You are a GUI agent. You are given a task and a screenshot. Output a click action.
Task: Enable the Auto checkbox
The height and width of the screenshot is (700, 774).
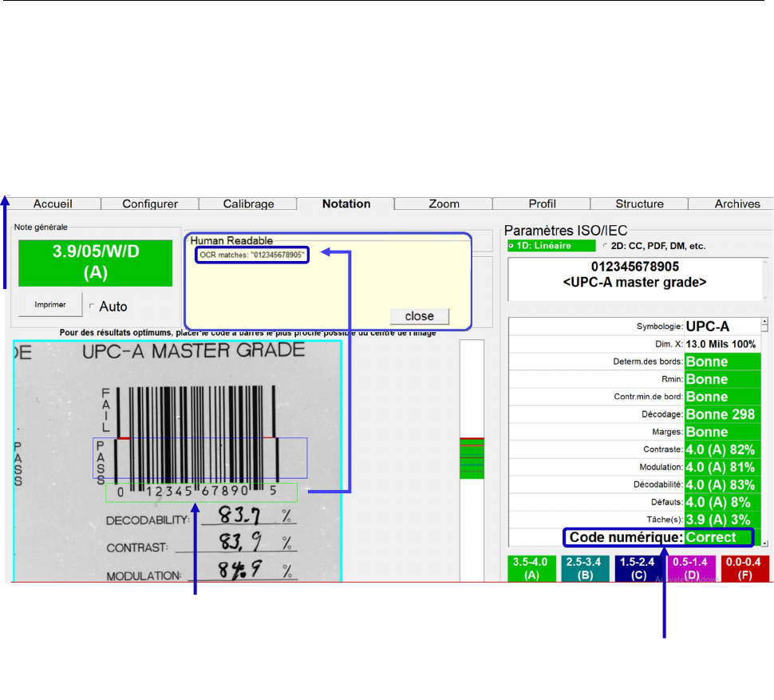[x=92, y=306]
